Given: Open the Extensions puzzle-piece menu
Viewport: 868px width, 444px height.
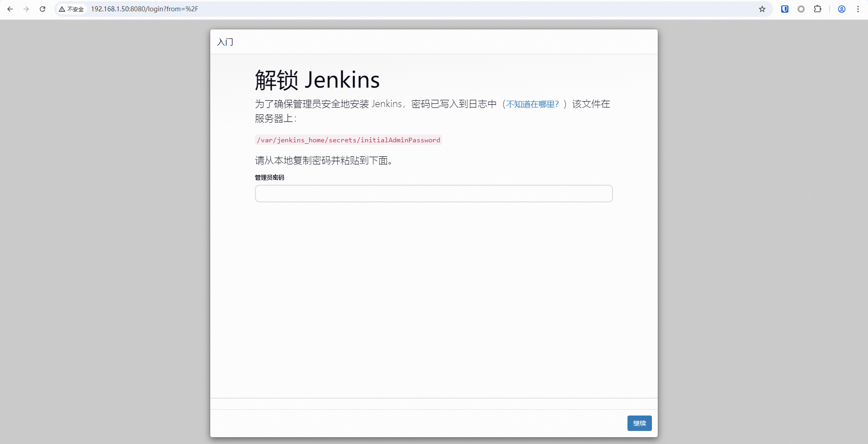Looking at the screenshot, I should 817,9.
